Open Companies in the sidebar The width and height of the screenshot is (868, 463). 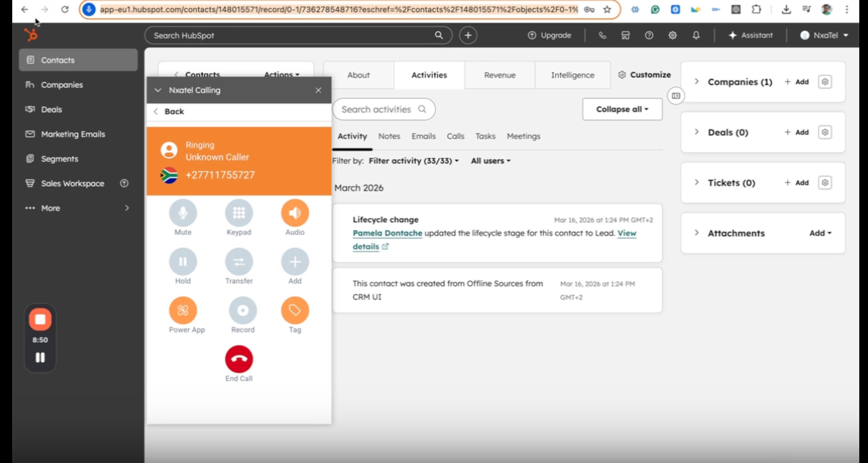[x=78, y=85]
